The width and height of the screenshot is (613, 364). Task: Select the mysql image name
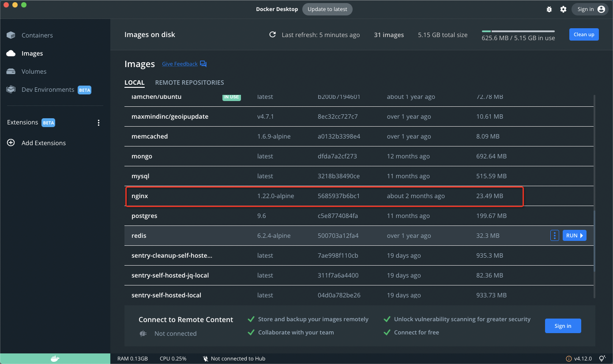(140, 176)
